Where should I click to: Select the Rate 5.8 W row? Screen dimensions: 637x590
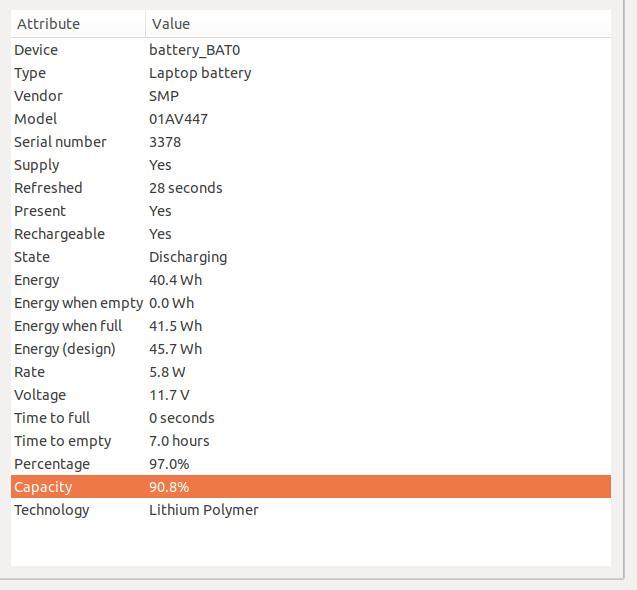point(311,372)
